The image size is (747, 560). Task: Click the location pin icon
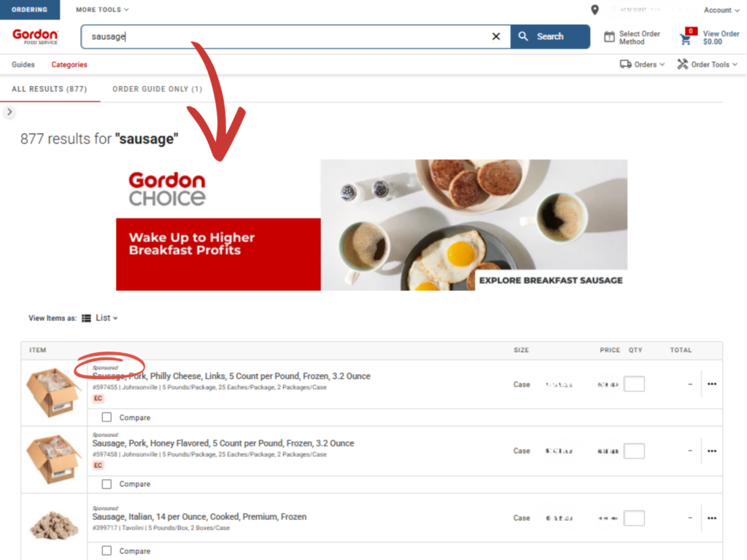coord(595,10)
